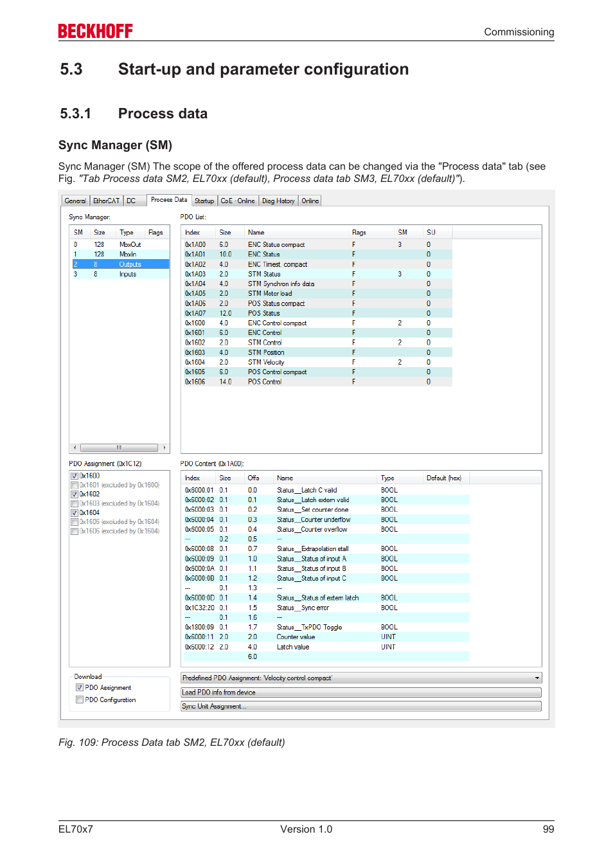
Task: Select entry Status__Status of input A
Action: pyautogui.click(x=326, y=559)
